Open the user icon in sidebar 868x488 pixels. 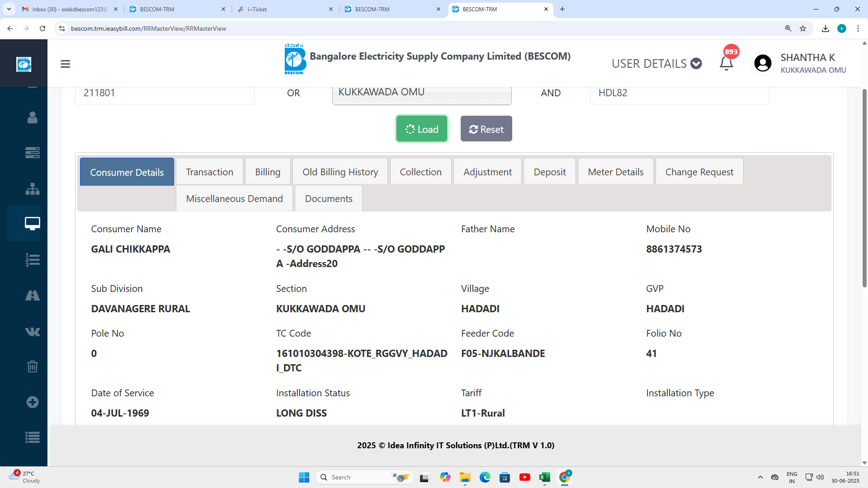tap(32, 117)
